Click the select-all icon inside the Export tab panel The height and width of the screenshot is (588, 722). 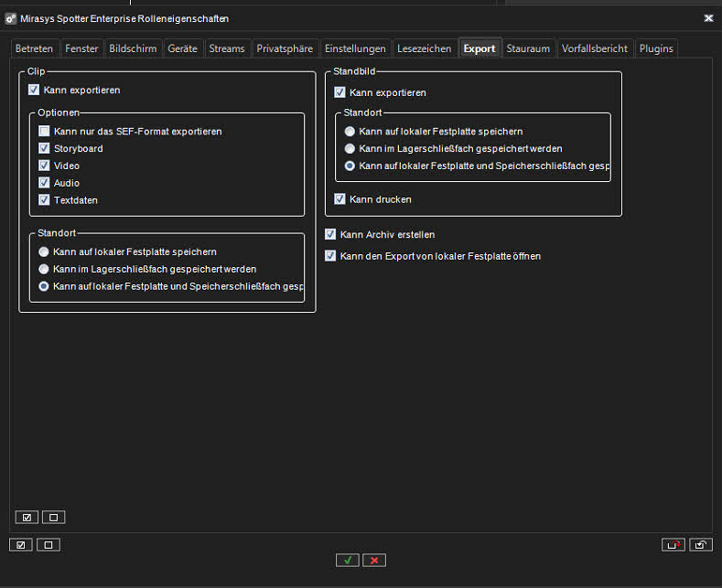pyautogui.click(x=27, y=518)
